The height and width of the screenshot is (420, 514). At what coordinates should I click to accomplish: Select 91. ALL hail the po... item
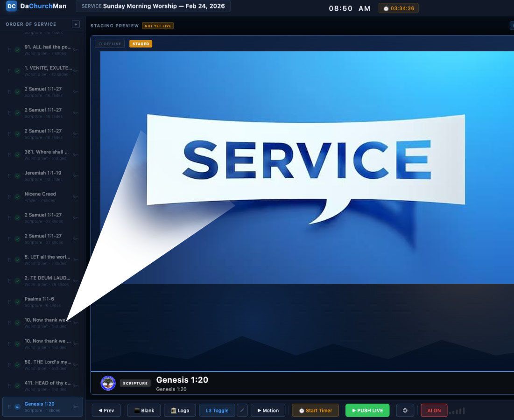(x=42, y=50)
